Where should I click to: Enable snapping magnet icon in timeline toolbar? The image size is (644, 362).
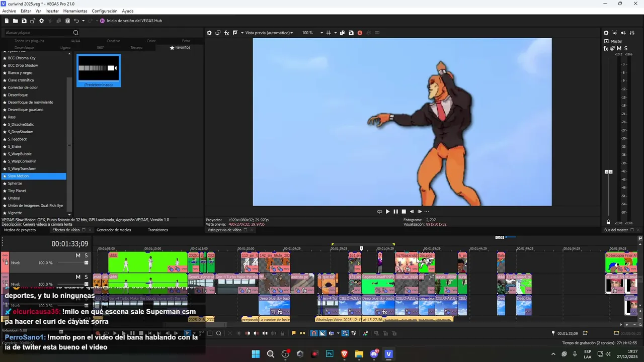(313, 333)
